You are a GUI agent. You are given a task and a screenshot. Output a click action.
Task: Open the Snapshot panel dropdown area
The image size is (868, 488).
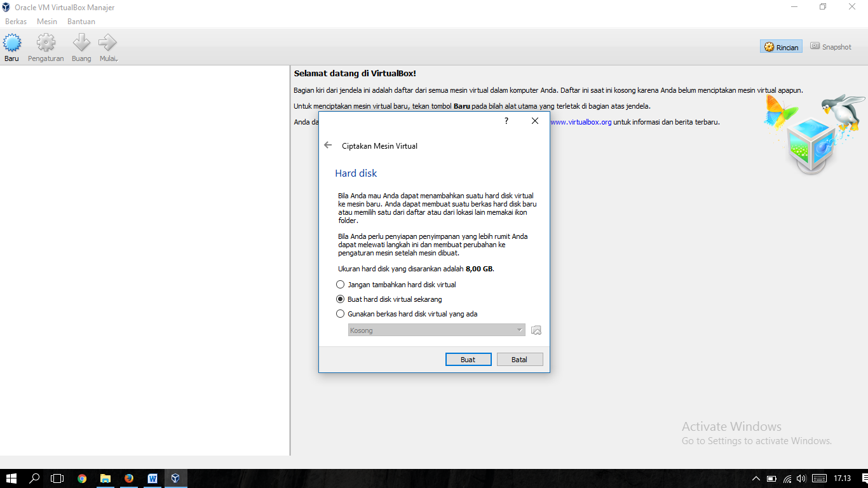831,46
